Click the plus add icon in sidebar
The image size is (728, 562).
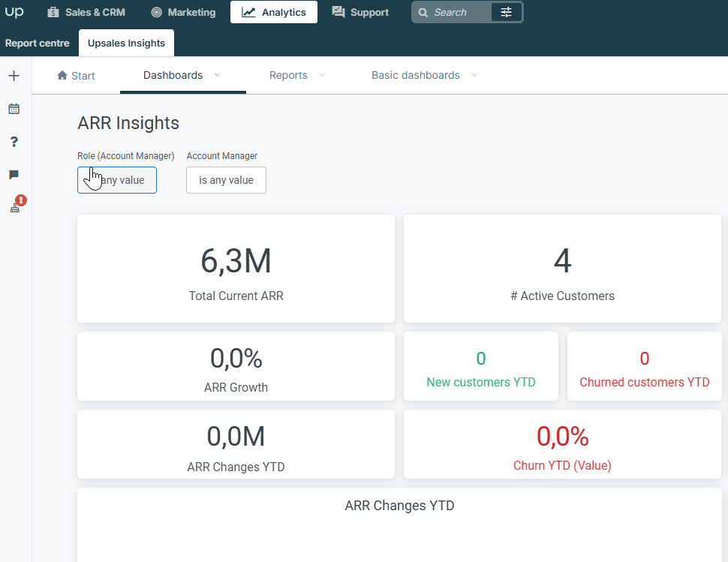coord(14,76)
